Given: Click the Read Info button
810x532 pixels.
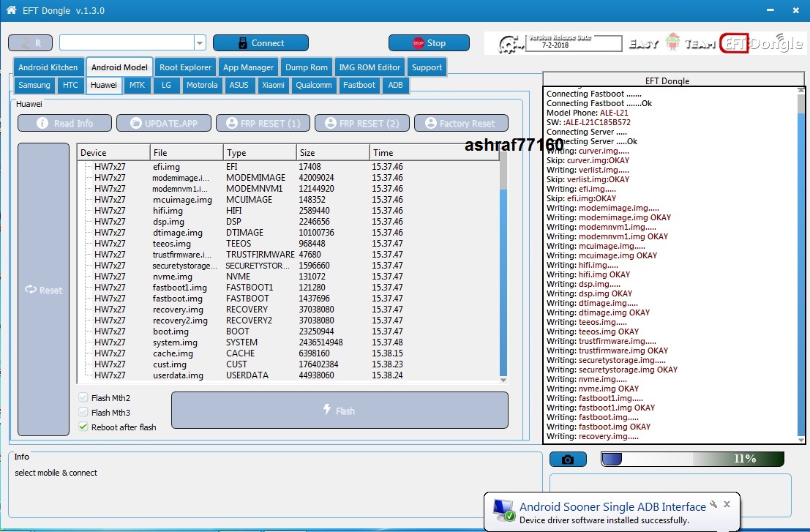Looking at the screenshot, I should pos(64,123).
